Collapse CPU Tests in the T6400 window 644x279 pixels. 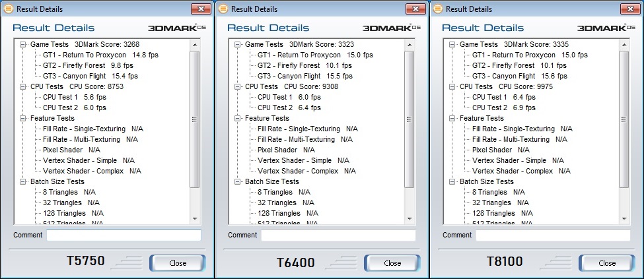click(237, 86)
